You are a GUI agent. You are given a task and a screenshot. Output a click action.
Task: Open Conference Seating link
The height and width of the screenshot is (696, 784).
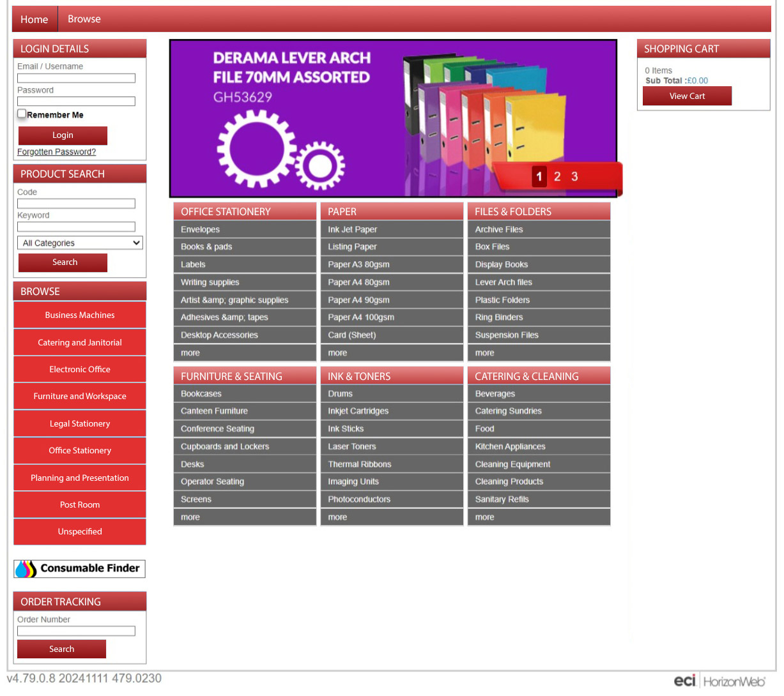coord(245,429)
